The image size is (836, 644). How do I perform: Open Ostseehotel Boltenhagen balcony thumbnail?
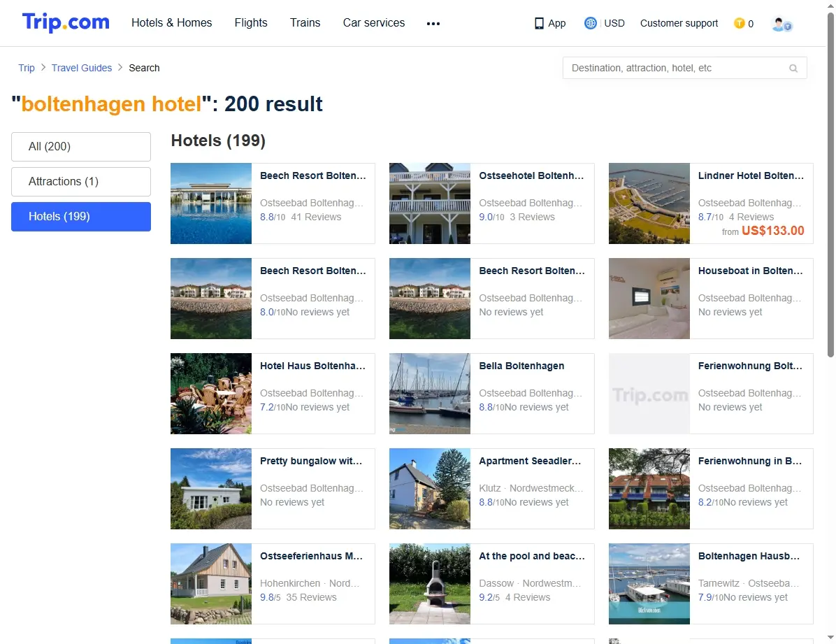point(430,203)
